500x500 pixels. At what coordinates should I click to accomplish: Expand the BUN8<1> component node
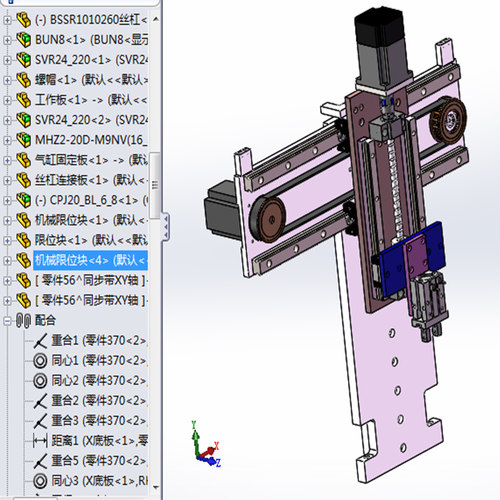pyautogui.click(x=7, y=40)
